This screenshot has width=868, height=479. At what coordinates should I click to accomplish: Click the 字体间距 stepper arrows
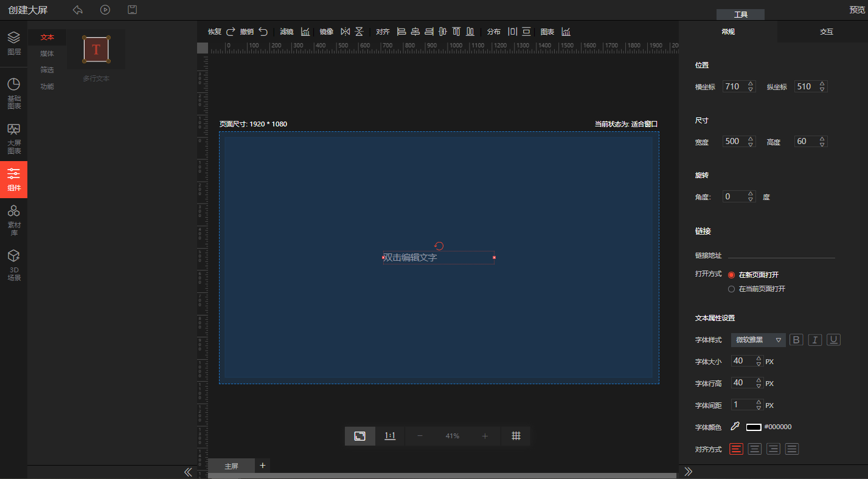[759, 405]
